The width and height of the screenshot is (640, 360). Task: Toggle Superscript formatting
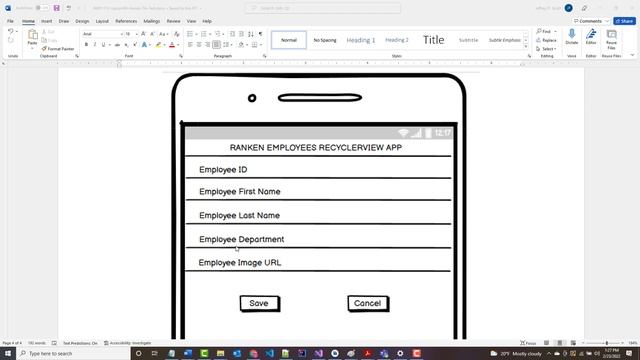(135, 44)
